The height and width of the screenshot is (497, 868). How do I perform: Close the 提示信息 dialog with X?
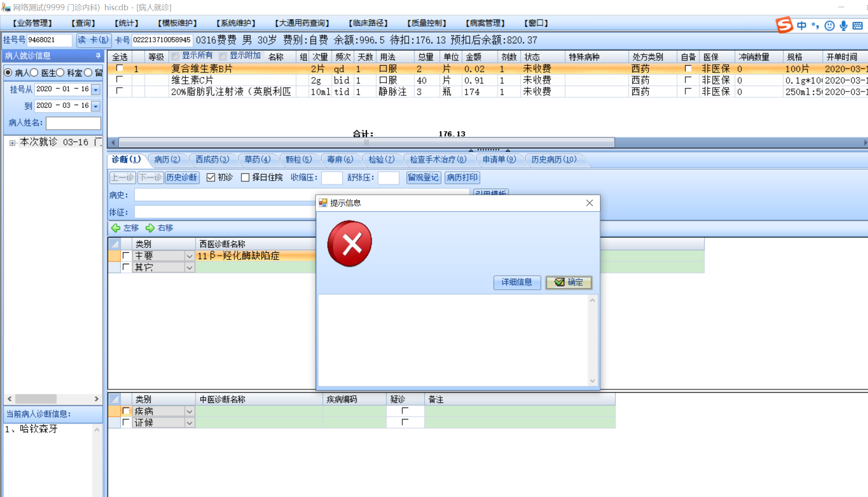tap(589, 203)
